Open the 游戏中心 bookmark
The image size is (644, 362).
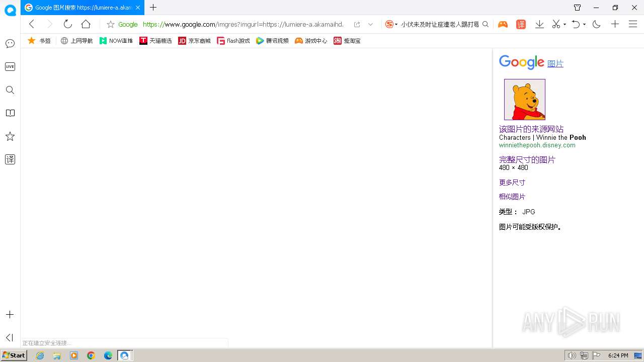click(311, 41)
